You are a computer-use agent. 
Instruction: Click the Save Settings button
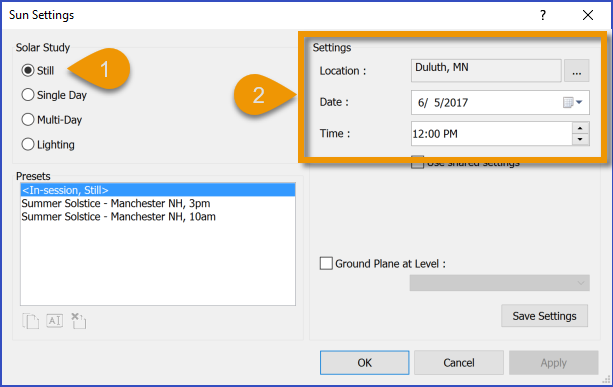point(544,316)
